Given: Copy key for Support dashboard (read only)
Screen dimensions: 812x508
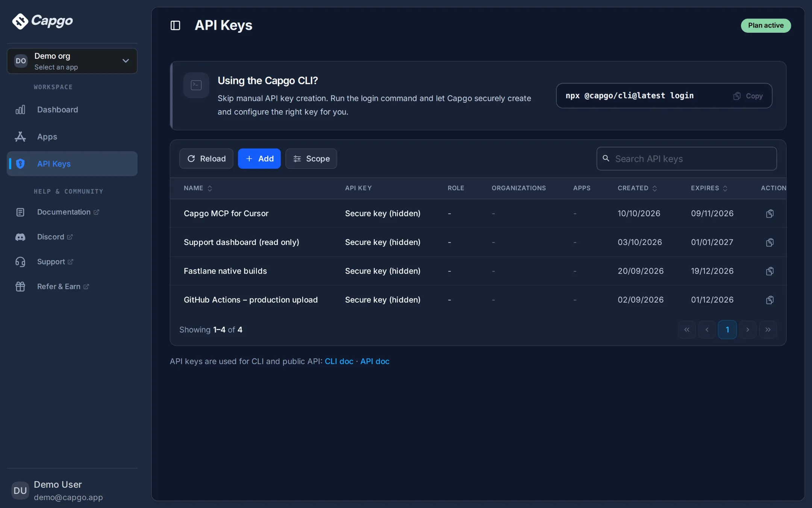Looking at the screenshot, I should (770, 242).
